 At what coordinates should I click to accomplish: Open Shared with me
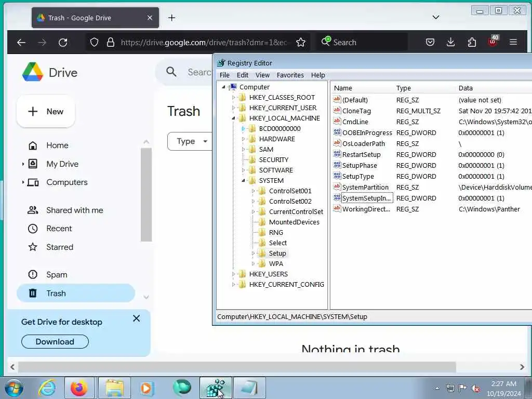tap(75, 210)
